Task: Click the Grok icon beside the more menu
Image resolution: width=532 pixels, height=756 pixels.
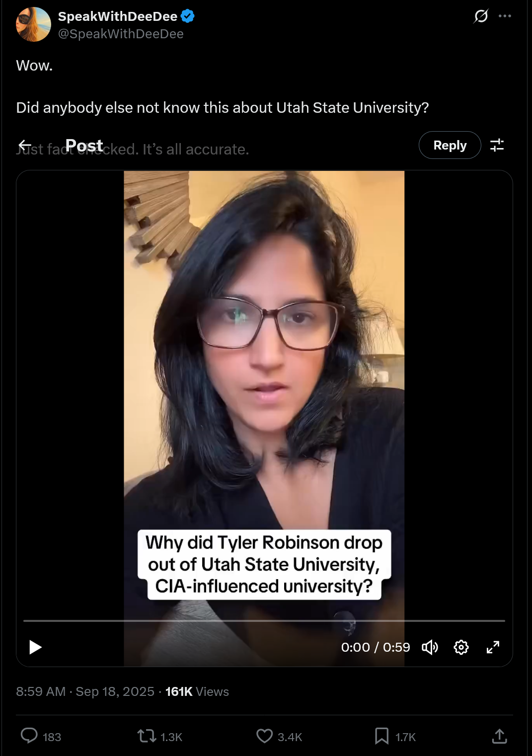Action: click(x=481, y=16)
